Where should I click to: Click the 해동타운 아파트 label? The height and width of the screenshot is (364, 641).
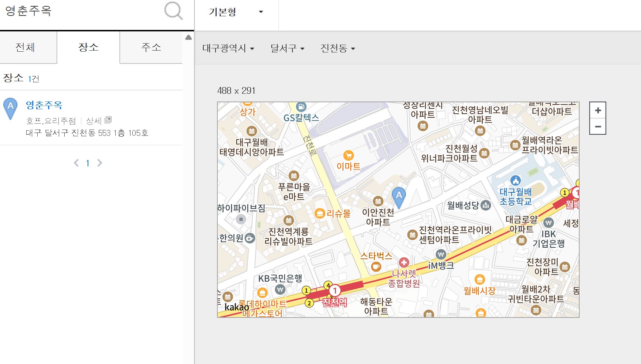(x=376, y=306)
